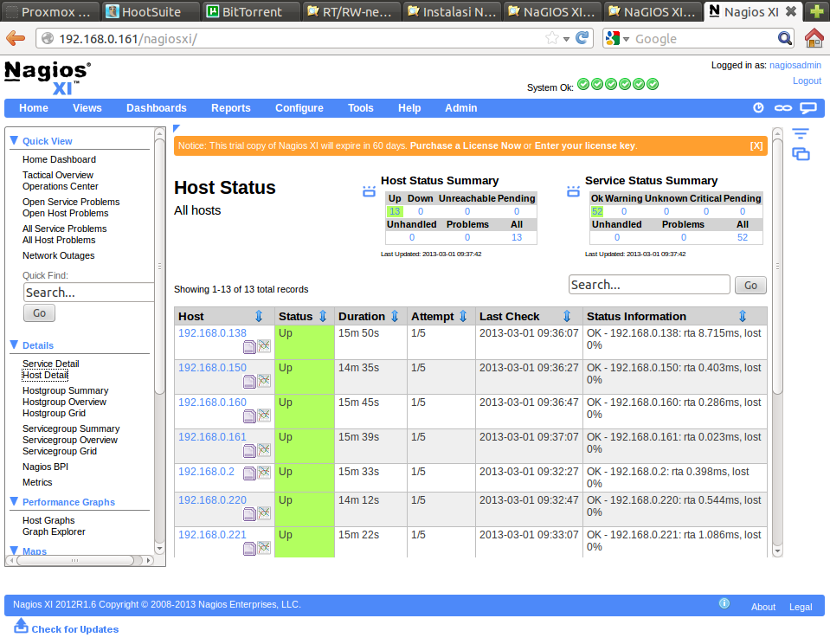Open service details icon for host 192.168.0.150
Image resolution: width=830 pixels, height=644 pixels.
(x=249, y=381)
